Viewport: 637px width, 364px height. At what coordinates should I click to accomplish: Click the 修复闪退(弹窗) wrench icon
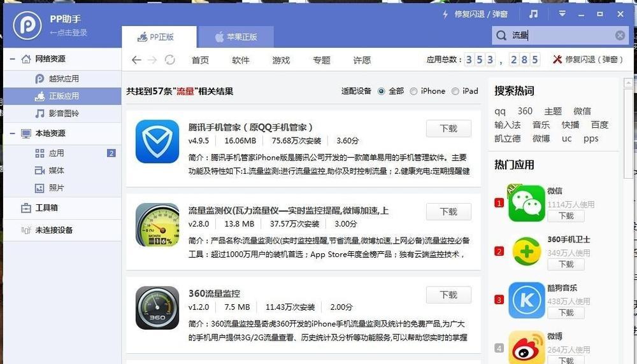pyautogui.click(x=557, y=59)
